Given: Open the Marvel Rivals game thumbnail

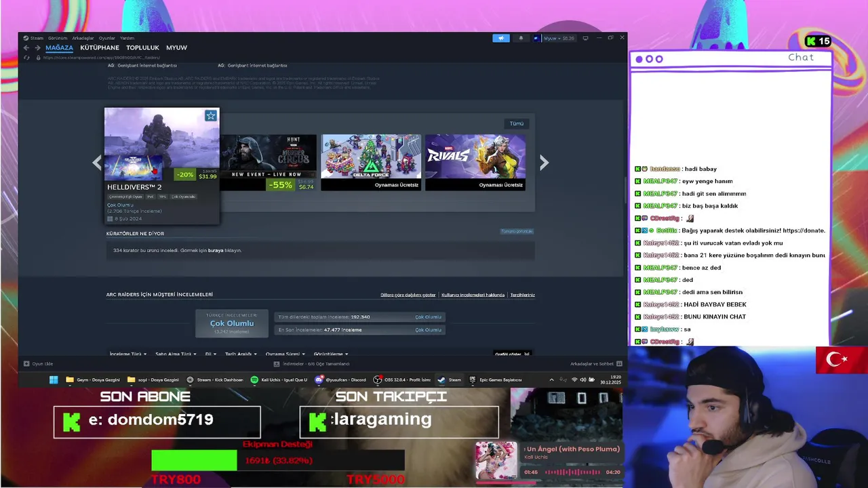Looking at the screenshot, I should tap(475, 162).
